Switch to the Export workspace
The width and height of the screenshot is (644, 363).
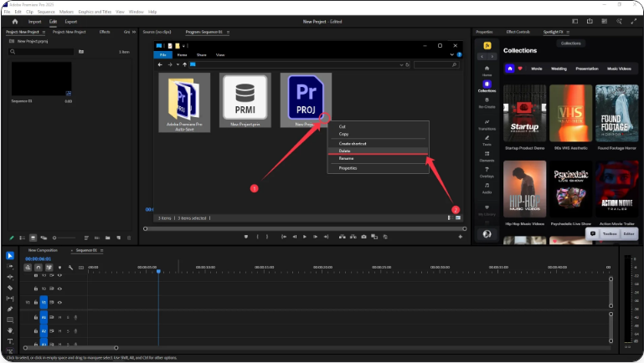(71, 21)
